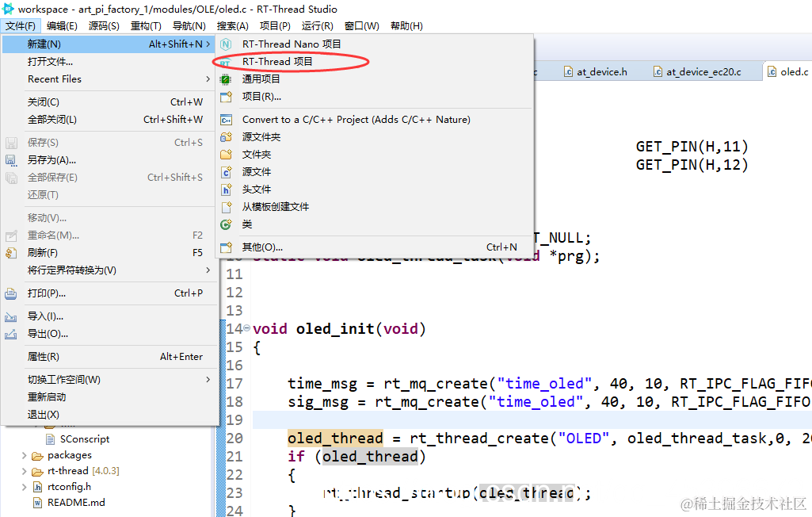Click the 其他(O)... wizard icon
812x517 pixels.
226,247
